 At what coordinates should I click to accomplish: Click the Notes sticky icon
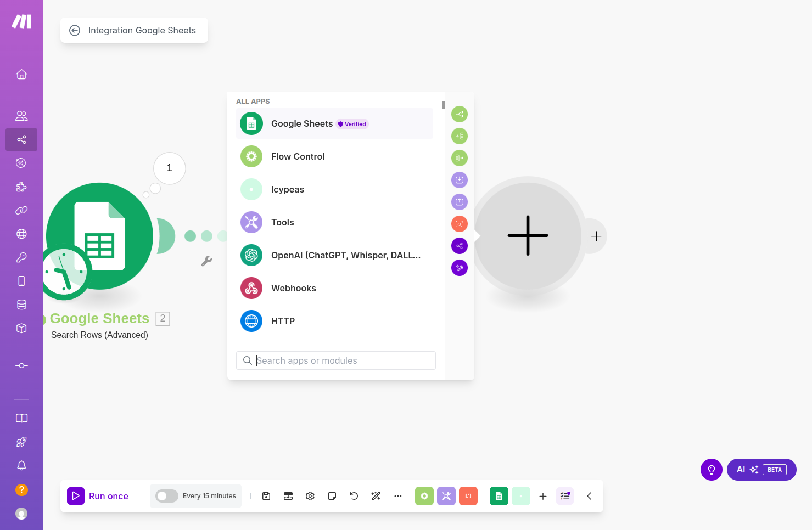click(x=332, y=496)
